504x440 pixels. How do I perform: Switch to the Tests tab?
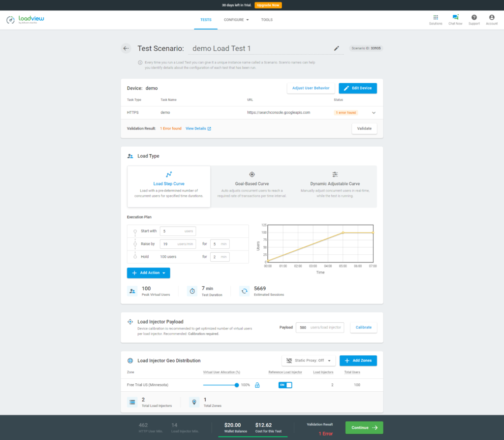pos(206,20)
